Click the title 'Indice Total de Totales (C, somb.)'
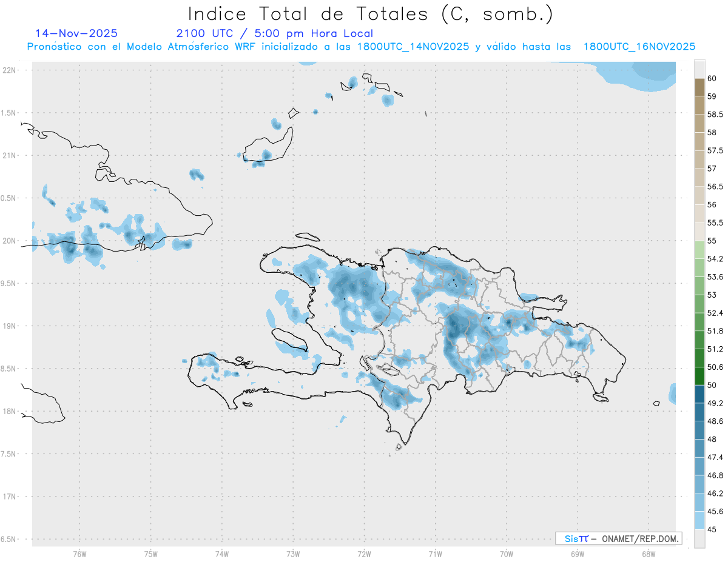 click(370, 14)
